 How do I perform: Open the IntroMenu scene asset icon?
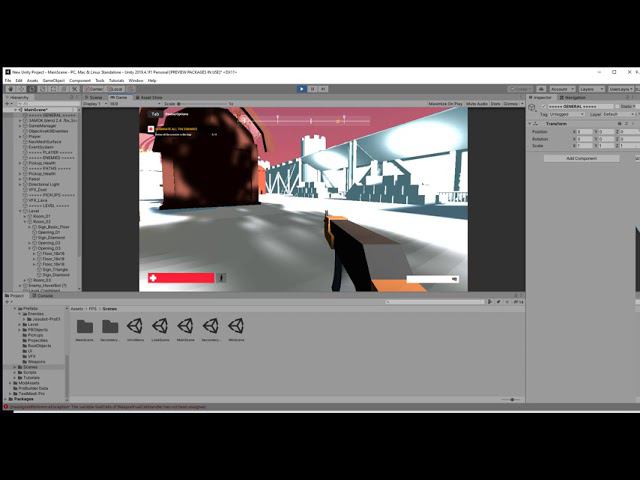(x=135, y=326)
